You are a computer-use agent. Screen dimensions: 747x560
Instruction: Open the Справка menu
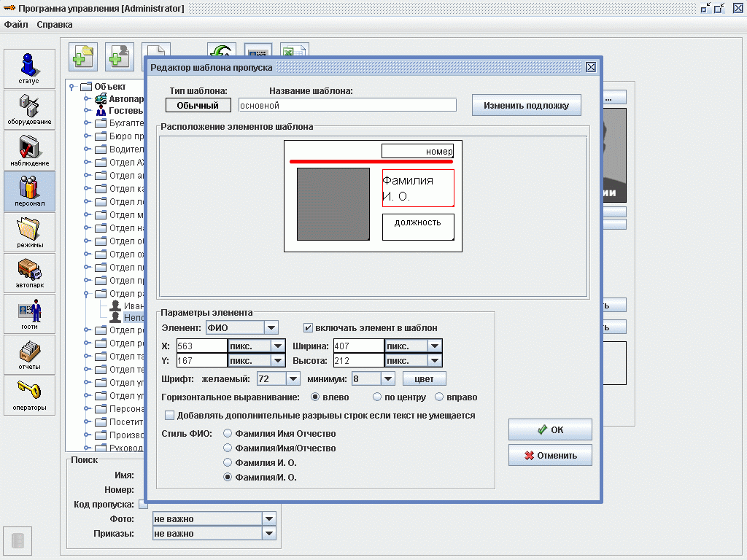tap(55, 24)
